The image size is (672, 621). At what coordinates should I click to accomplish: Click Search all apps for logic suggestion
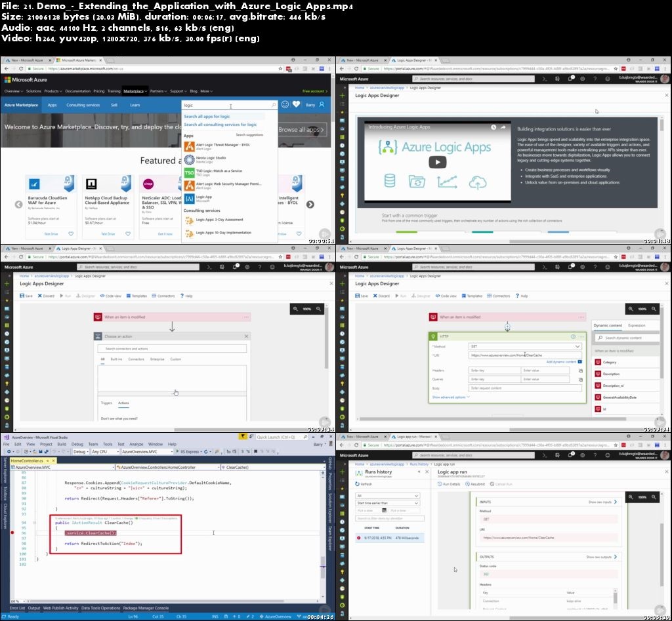(x=207, y=117)
